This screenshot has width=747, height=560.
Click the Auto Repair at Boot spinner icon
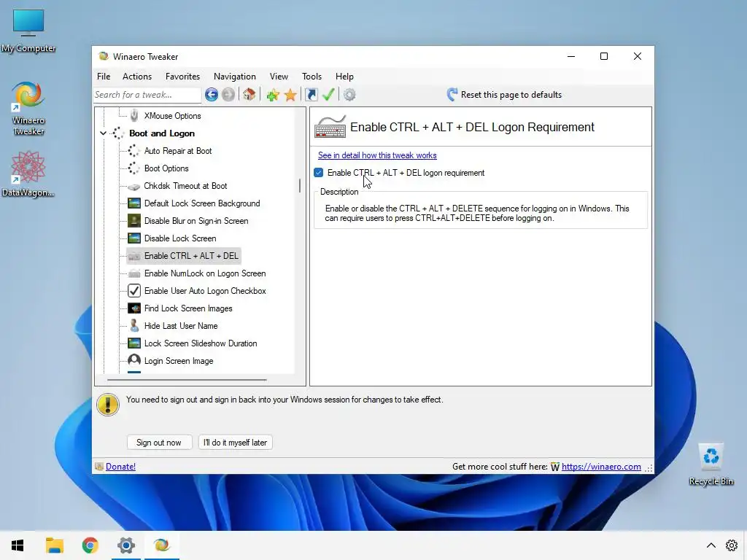pos(134,151)
